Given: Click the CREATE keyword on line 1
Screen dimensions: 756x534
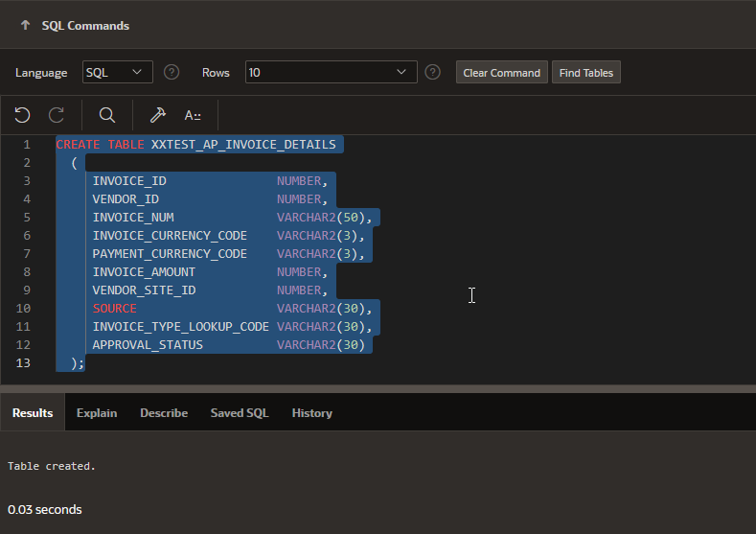Looking at the screenshot, I should click(78, 144).
